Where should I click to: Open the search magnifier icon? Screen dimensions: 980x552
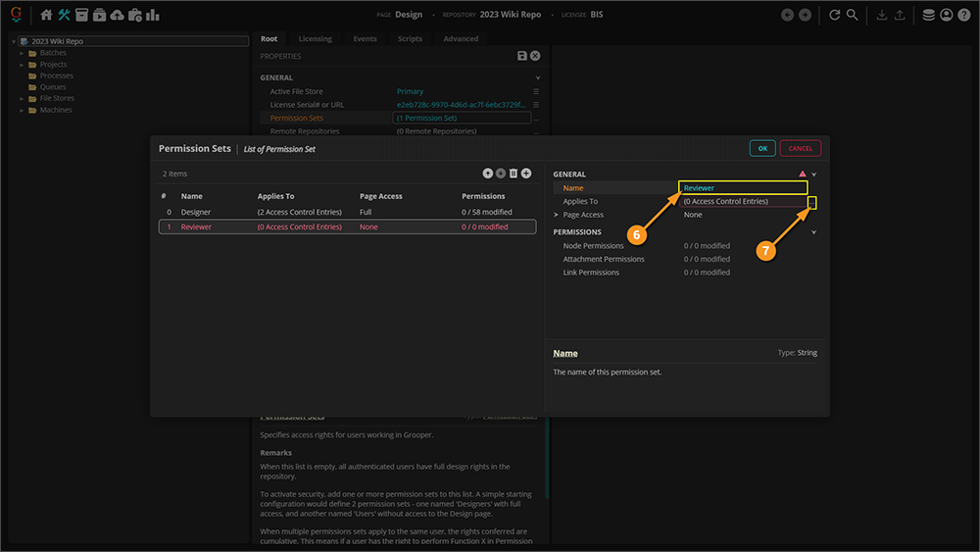853,15
